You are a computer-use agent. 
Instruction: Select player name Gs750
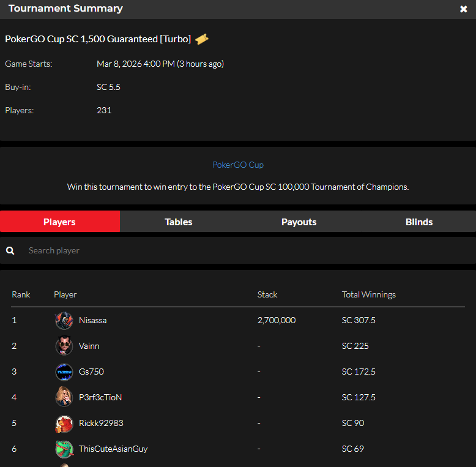91,372
